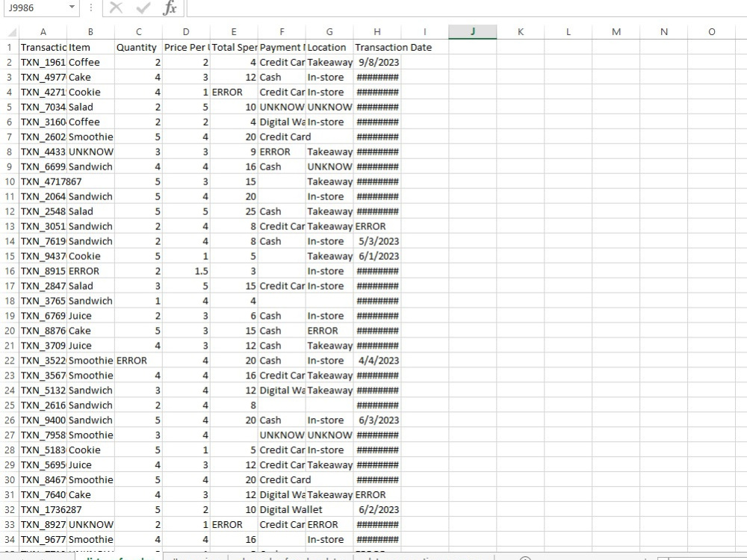Click the ERROR quantity cell in row 22
This screenshot has height=560, width=747.
point(138,361)
